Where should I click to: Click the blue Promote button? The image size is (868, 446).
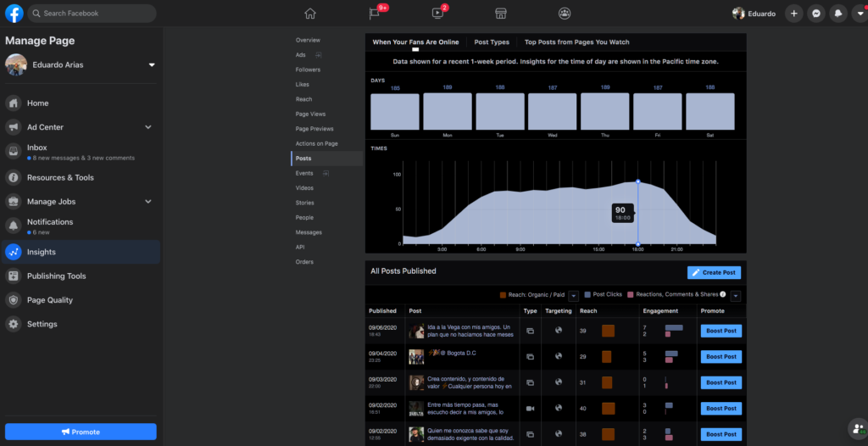[x=81, y=432]
